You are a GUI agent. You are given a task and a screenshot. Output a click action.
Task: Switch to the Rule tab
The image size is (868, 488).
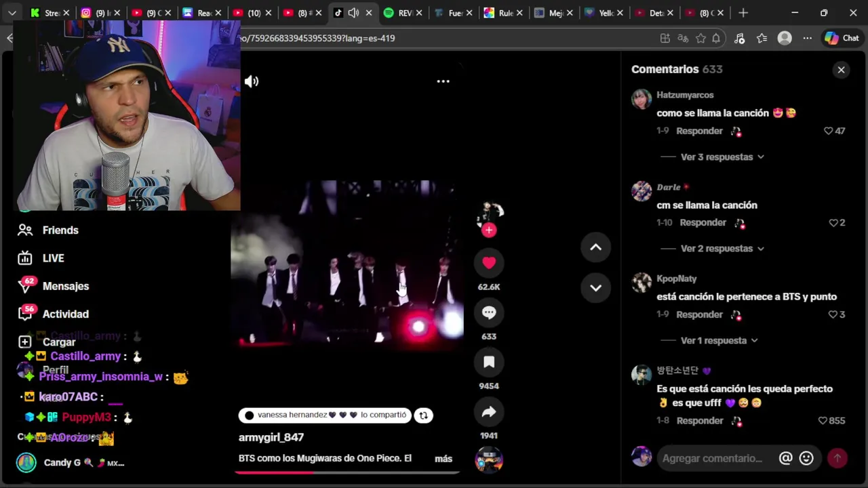coord(504,13)
